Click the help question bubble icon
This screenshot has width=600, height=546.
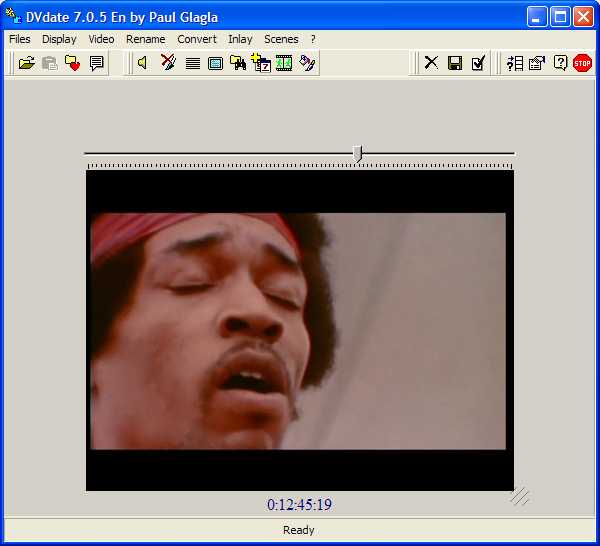560,63
